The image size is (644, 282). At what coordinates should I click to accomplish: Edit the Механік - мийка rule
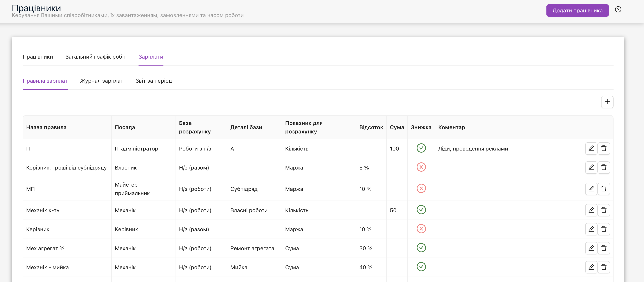coord(591,267)
